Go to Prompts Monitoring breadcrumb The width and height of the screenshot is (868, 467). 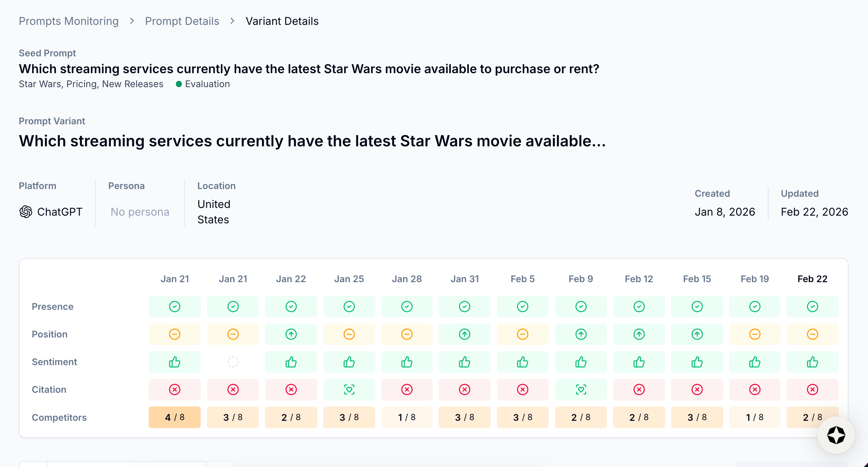coord(69,21)
